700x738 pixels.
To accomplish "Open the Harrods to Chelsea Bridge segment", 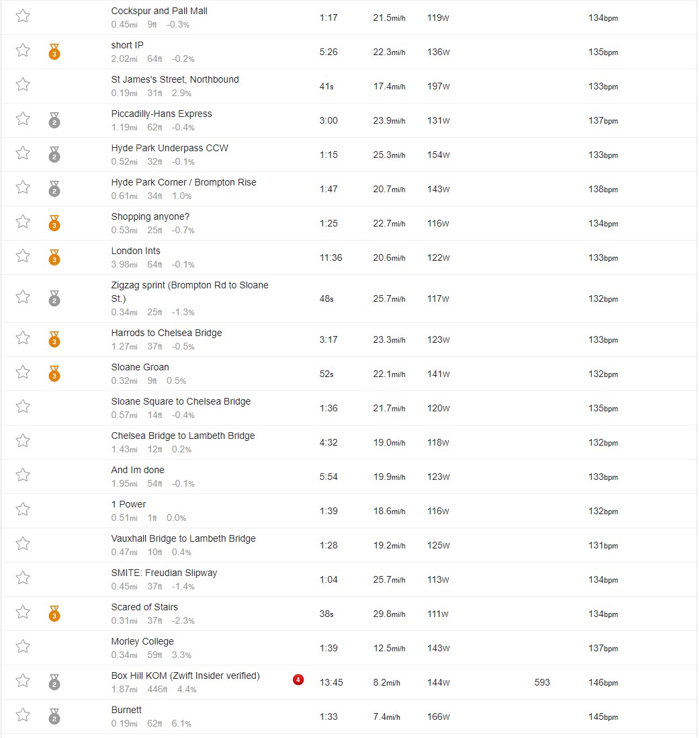I will (167, 333).
